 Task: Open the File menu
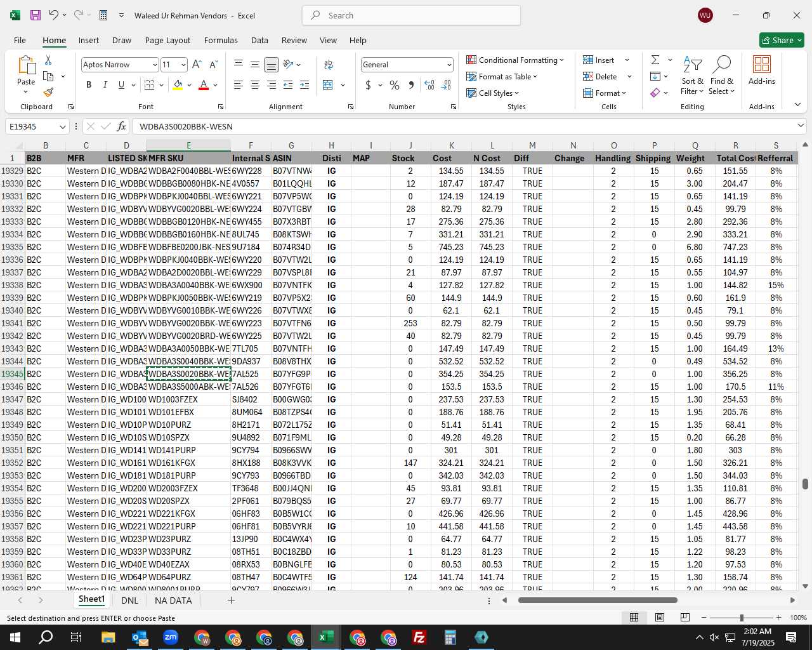tap(20, 40)
